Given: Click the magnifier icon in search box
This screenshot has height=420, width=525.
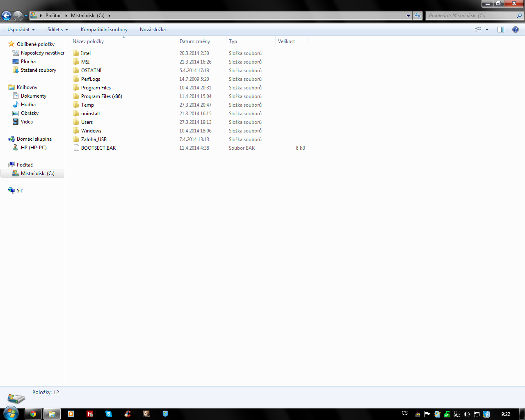Looking at the screenshot, I should click(x=520, y=16).
